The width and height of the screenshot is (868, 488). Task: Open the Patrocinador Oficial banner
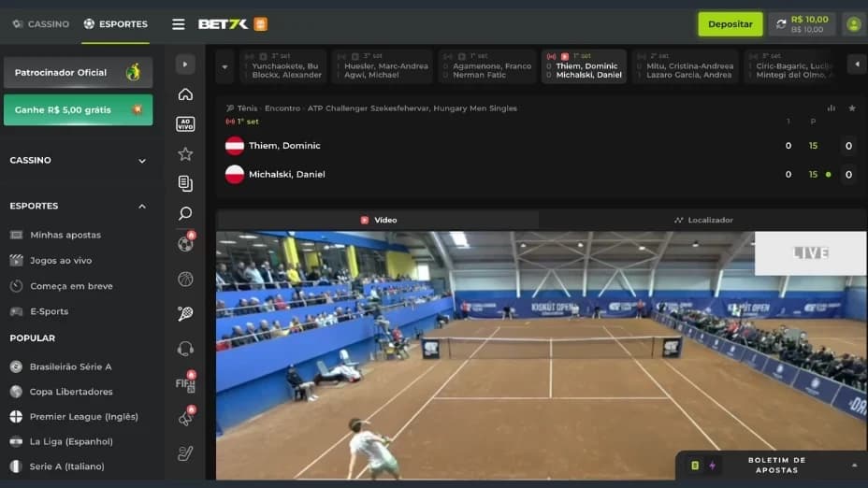coord(78,72)
